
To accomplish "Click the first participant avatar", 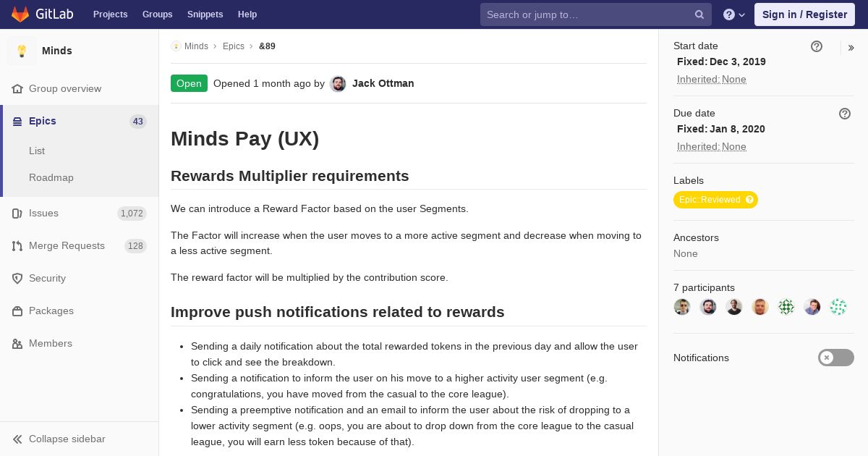I will point(682,307).
